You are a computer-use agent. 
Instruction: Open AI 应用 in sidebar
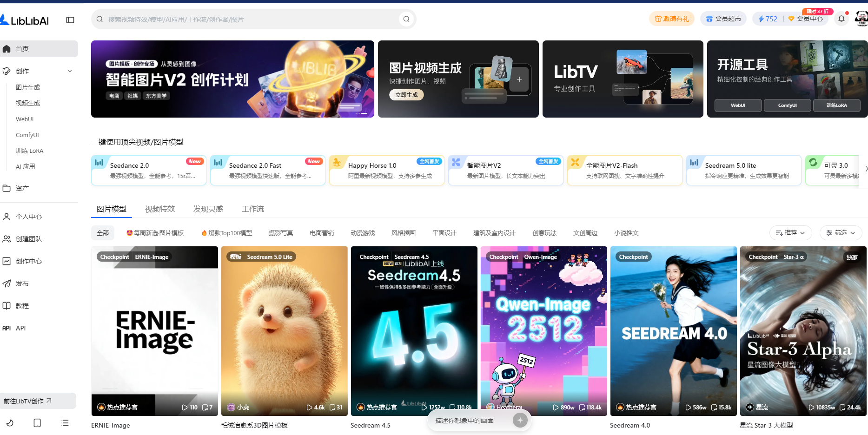click(26, 166)
